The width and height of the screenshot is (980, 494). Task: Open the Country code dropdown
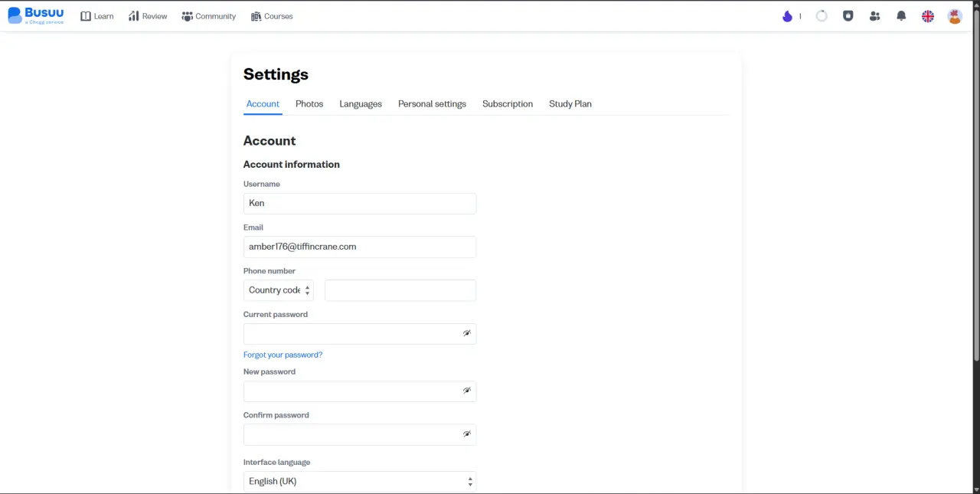tap(279, 290)
